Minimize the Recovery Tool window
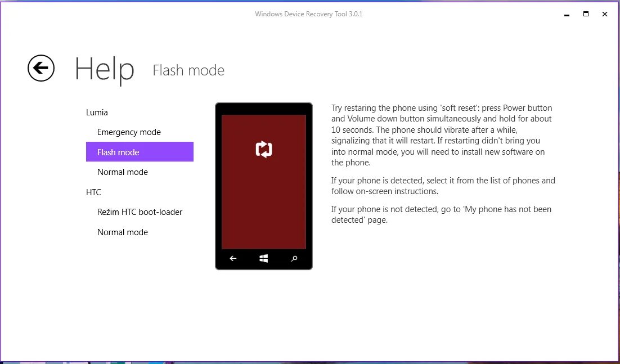 pos(567,14)
